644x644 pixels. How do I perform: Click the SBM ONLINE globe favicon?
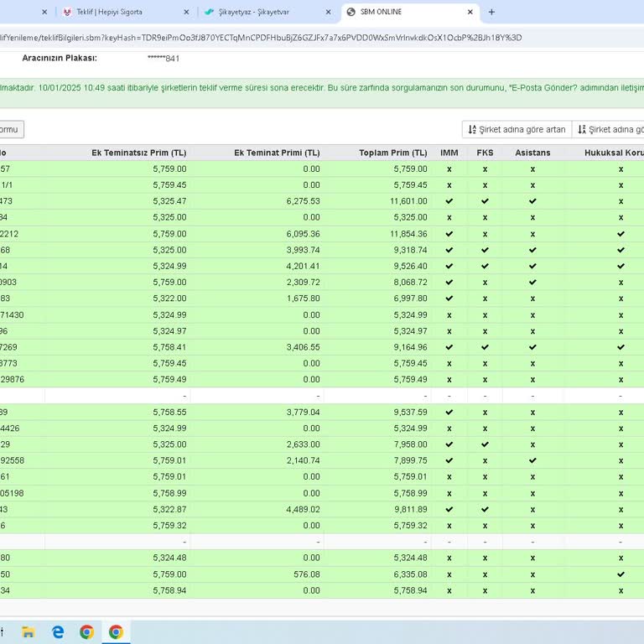(x=351, y=12)
